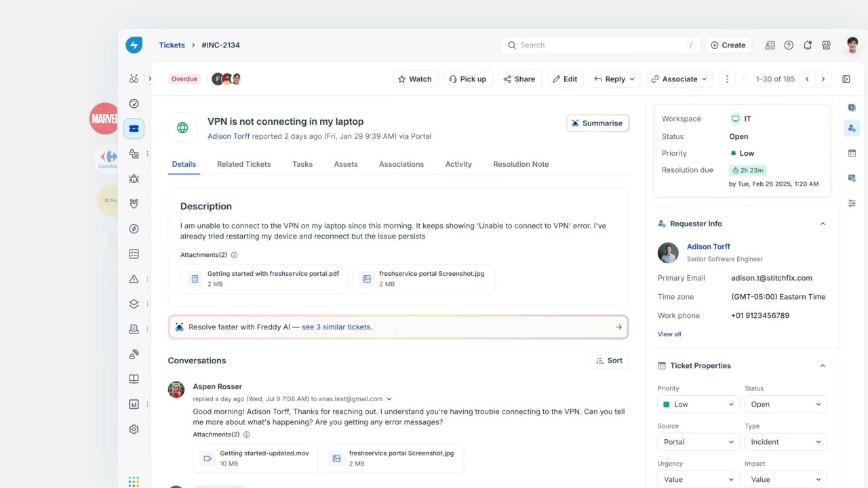Expand the left sidebar chevron

coord(150,79)
